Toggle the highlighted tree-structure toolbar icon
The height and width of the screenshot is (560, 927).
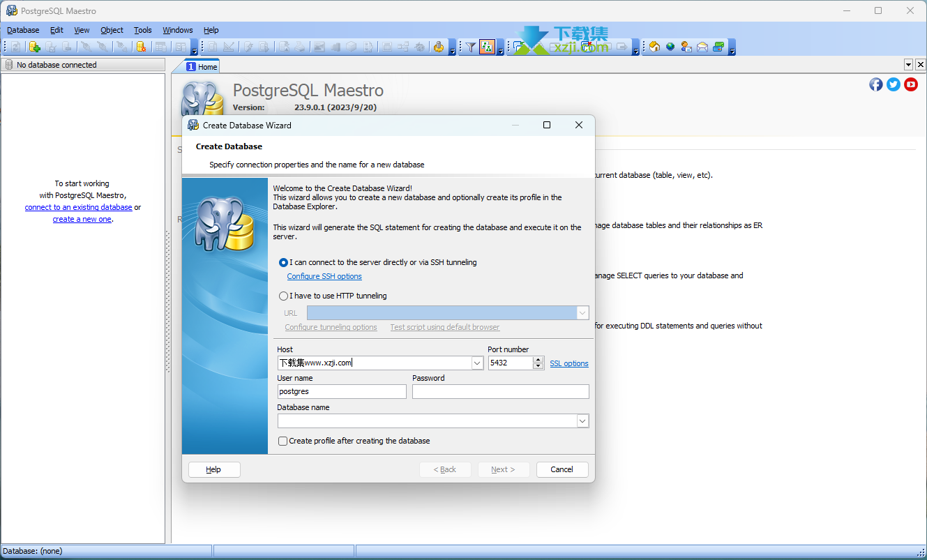(487, 47)
